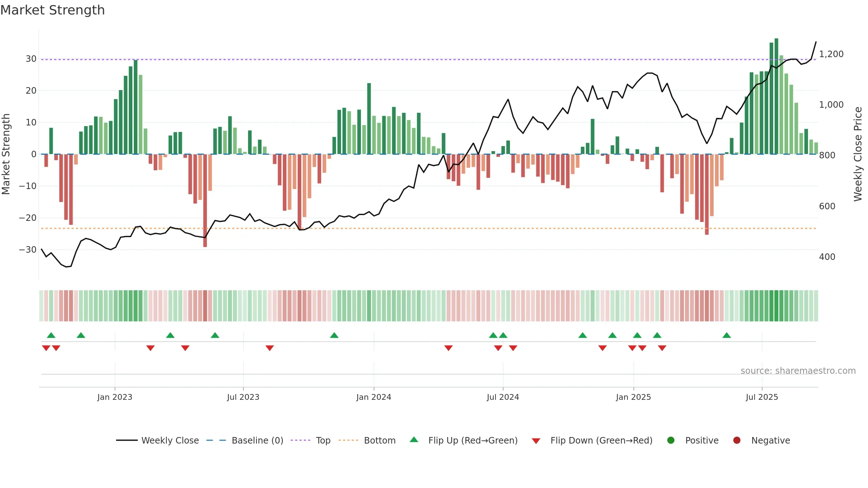Image resolution: width=868 pixels, height=488 pixels.
Task: Click the Market Strength chart title
Action: pos(52,10)
